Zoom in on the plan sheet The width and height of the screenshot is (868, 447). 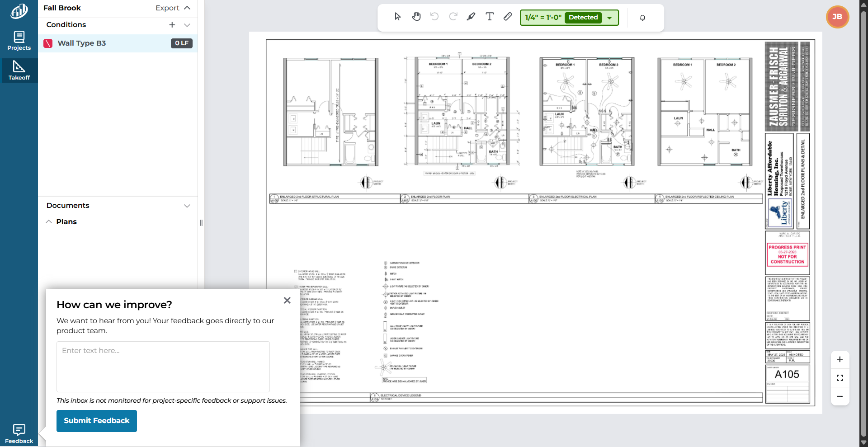[840, 360]
